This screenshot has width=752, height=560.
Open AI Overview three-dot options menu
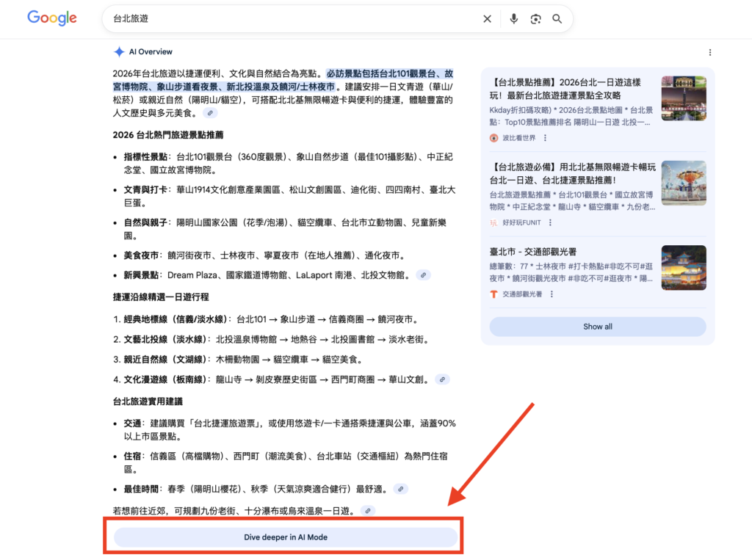tap(709, 53)
